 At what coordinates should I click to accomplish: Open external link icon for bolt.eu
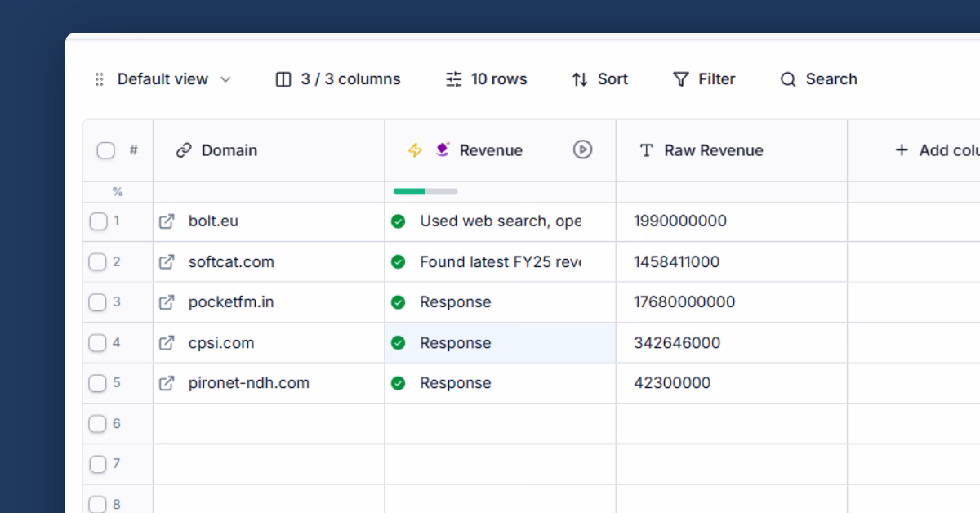167,221
